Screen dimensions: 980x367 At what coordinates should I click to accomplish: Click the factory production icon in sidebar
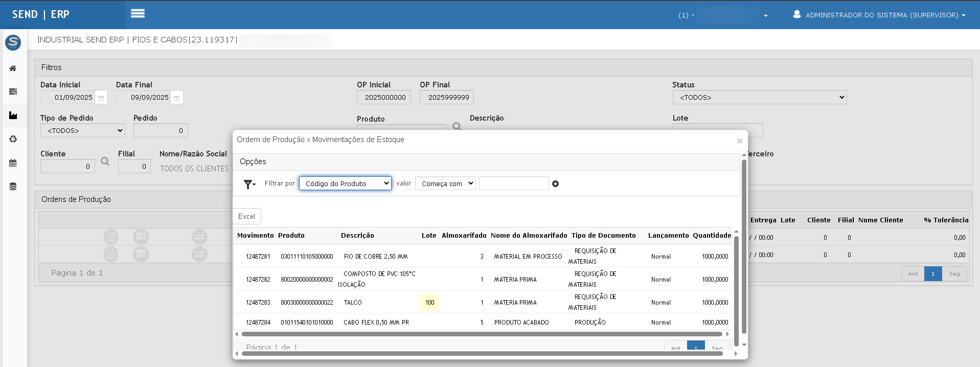pyautogui.click(x=13, y=116)
